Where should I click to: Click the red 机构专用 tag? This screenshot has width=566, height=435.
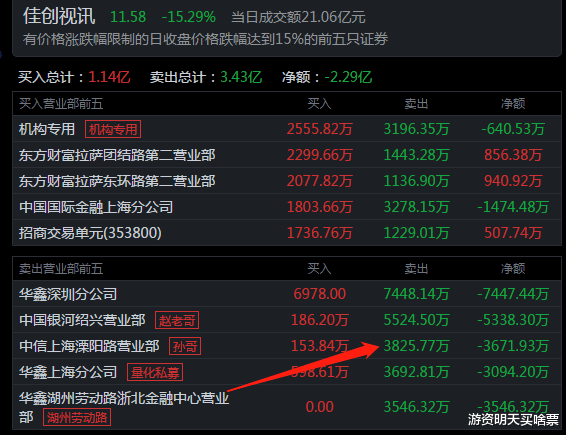click(x=113, y=129)
